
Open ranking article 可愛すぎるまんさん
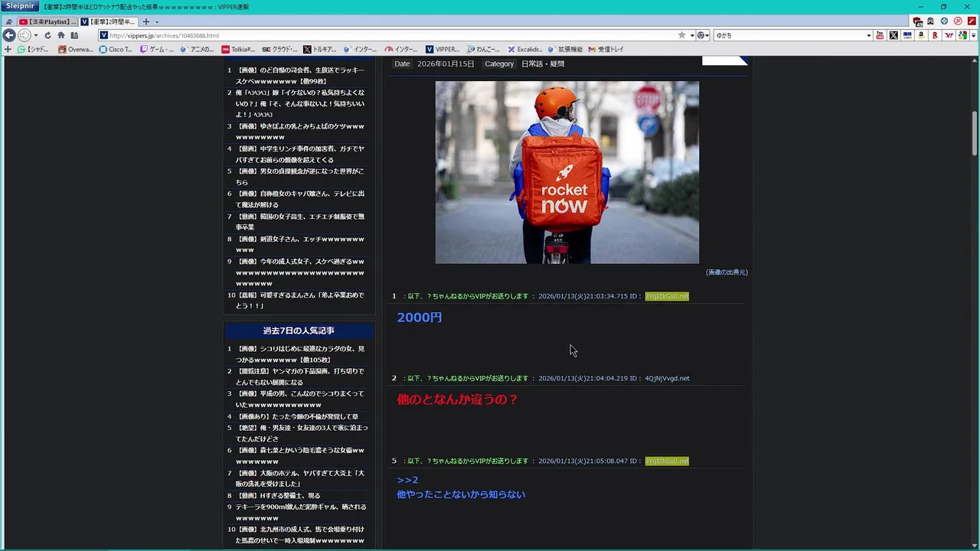coord(301,300)
